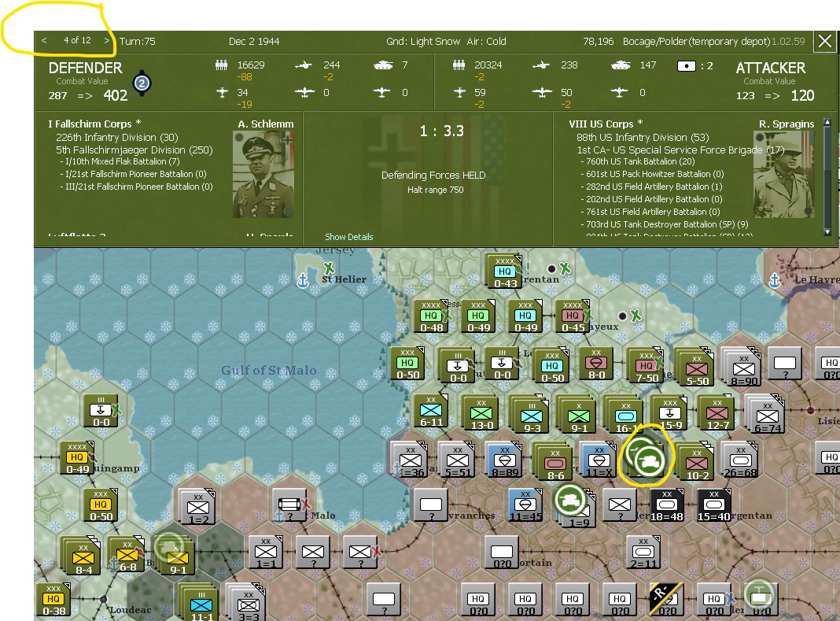Click the unidentified ? unit counter near St Malo
Viewport: 840px width, 621px height.
[288, 505]
